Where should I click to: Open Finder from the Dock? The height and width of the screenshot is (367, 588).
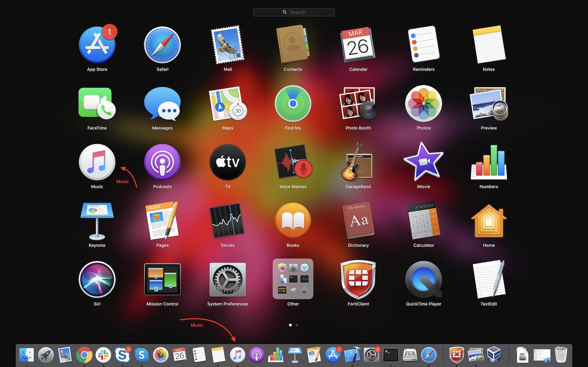click(x=27, y=355)
